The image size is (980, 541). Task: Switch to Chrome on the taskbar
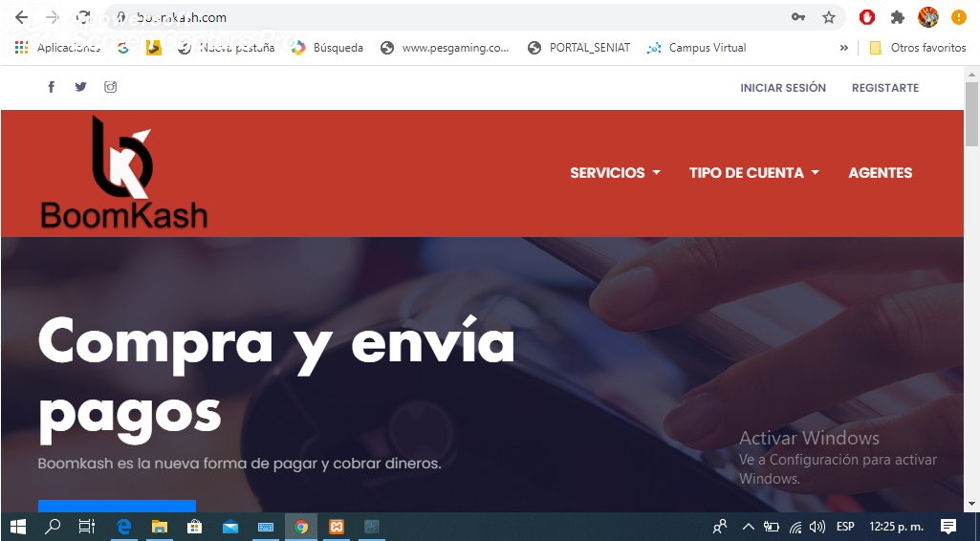click(x=301, y=527)
